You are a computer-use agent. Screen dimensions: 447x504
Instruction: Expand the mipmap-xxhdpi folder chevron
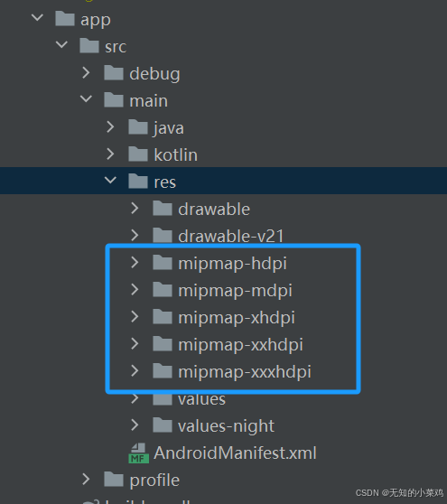tap(135, 343)
